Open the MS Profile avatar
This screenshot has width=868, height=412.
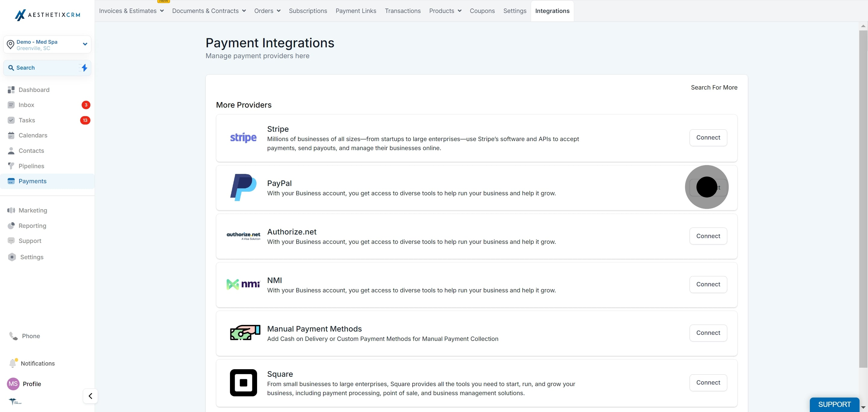(x=13, y=384)
